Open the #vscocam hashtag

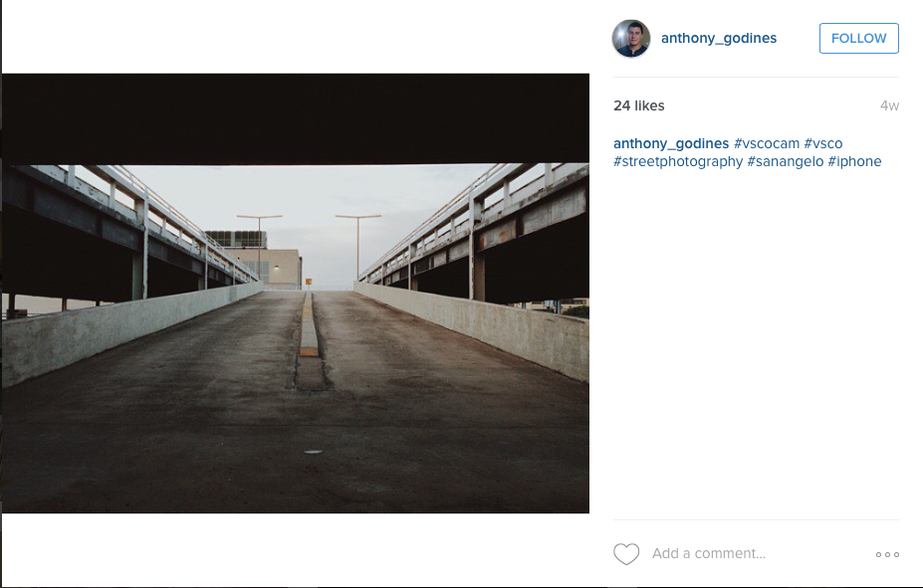pos(767,144)
